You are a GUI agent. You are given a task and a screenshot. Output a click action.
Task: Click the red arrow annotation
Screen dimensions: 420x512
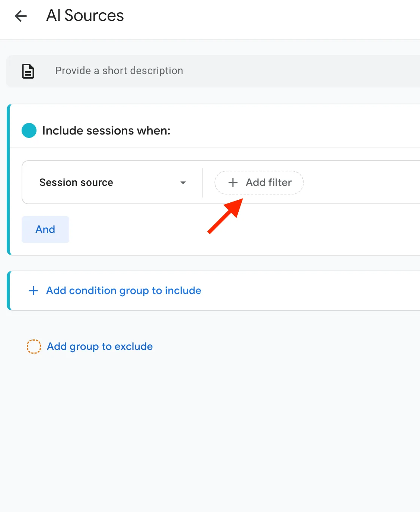[x=225, y=216]
